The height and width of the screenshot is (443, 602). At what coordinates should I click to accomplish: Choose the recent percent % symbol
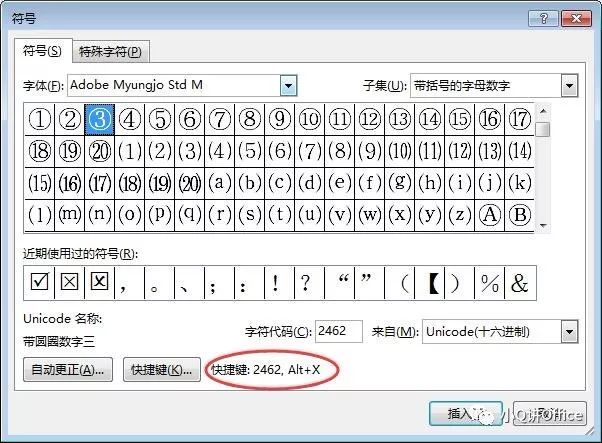tap(490, 283)
